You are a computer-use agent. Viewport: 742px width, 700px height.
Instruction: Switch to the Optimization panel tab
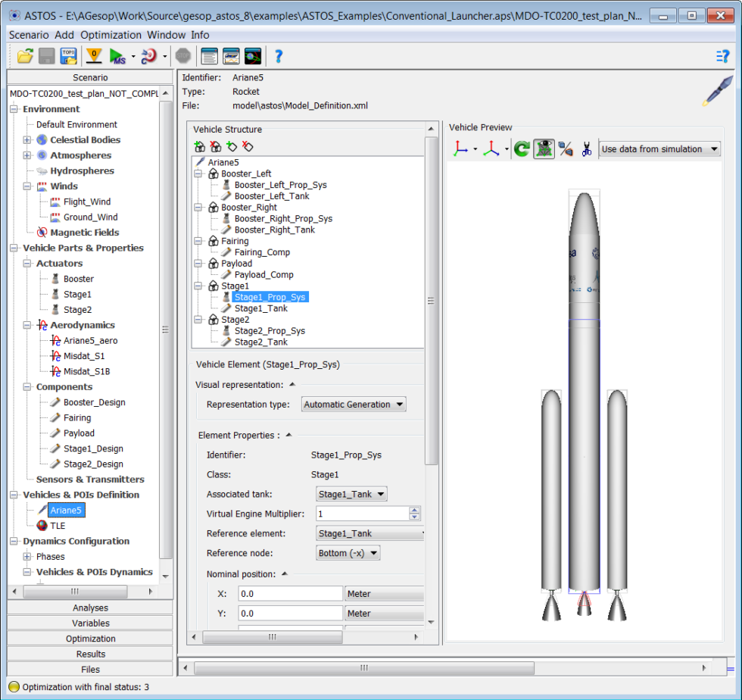point(90,638)
